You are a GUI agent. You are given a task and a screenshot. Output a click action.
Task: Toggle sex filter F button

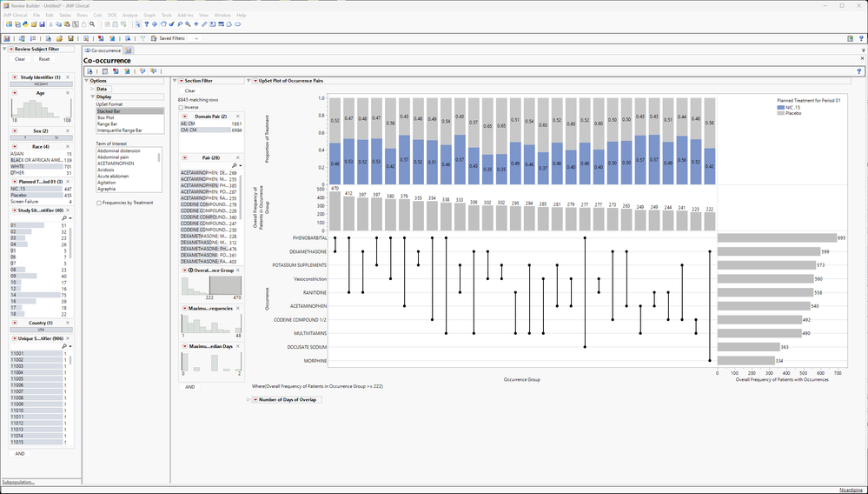pos(25,137)
